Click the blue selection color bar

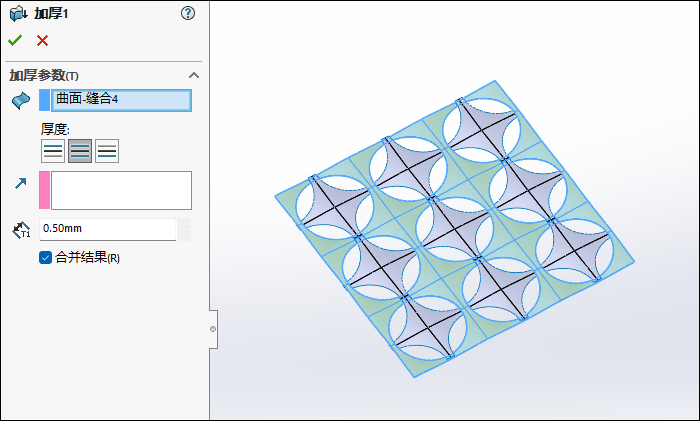tap(45, 100)
